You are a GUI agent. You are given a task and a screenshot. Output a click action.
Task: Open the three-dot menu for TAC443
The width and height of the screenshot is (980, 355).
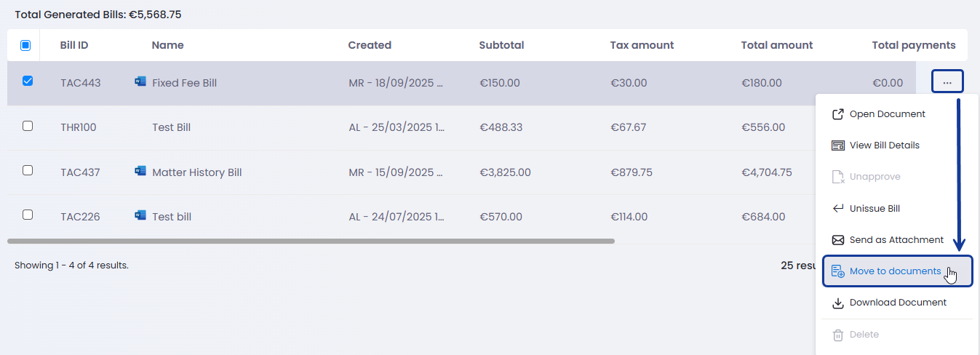click(x=947, y=82)
